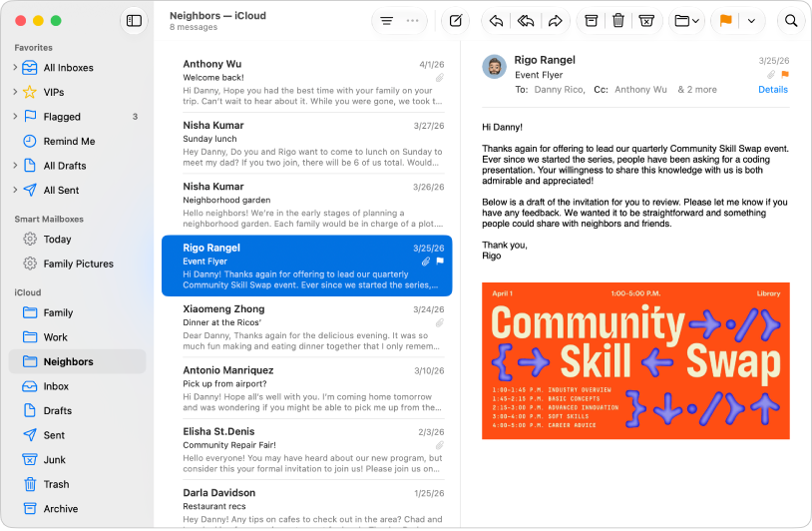Screen dimensions: 812x531
Task: Expand the All Sent disclosure arrow
Action: 15,190
